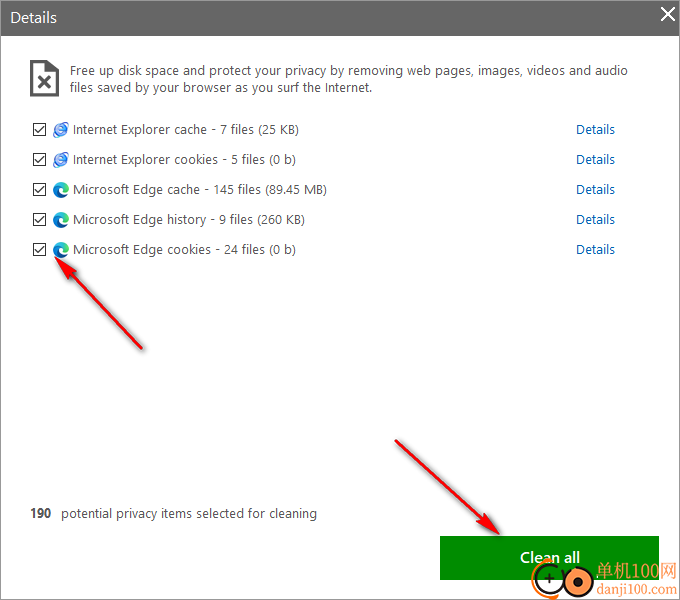Uncheck the Internet Explorer cache checkbox
This screenshot has height=600, width=680.
click(39, 130)
